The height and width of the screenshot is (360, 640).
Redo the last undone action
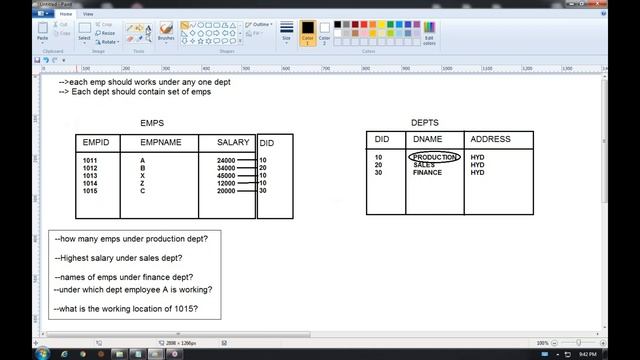point(55,60)
